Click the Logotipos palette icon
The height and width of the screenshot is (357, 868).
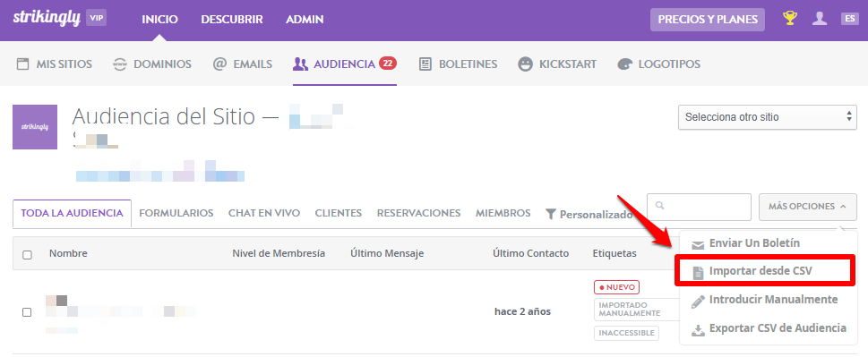pos(624,64)
